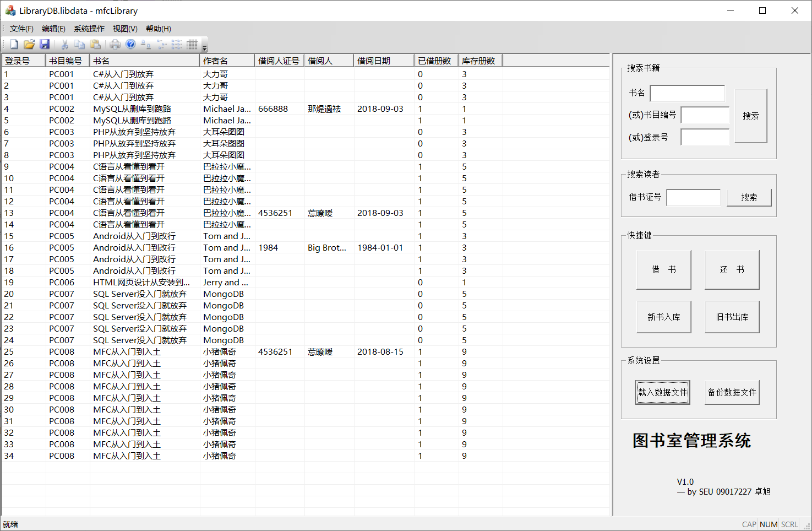Select the borrower ID cell 666888

[273, 109]
